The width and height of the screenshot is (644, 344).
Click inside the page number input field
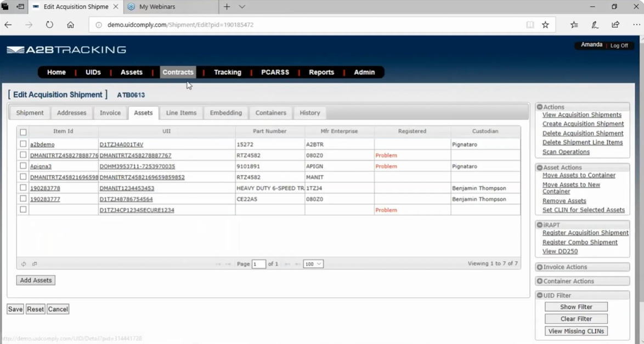(x=258, y=264)
